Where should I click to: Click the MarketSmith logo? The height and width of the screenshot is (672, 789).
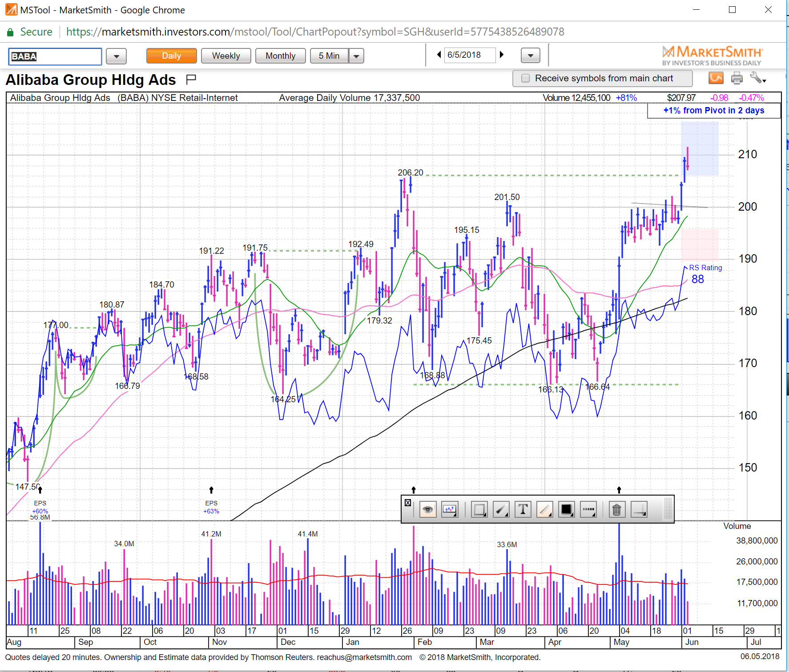(x=712, y=56)
